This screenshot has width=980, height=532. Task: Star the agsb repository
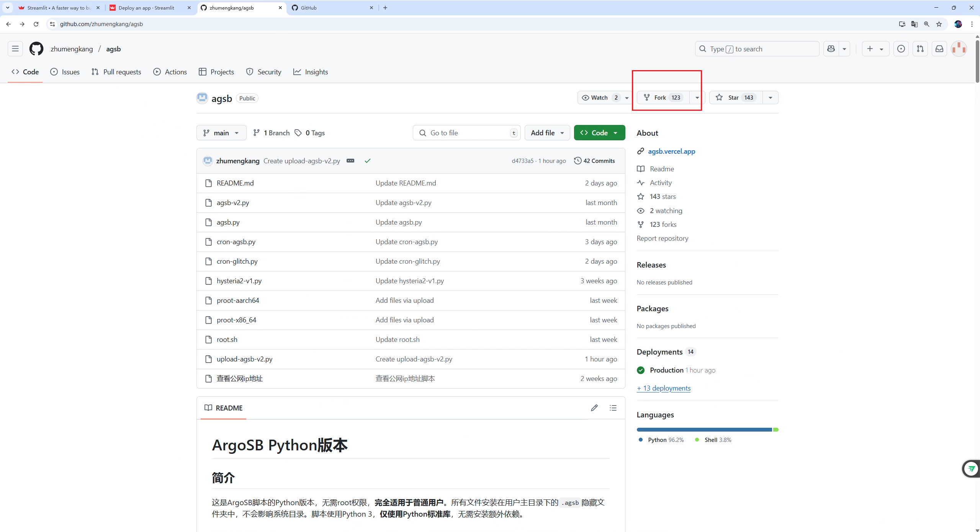(736, 97)
